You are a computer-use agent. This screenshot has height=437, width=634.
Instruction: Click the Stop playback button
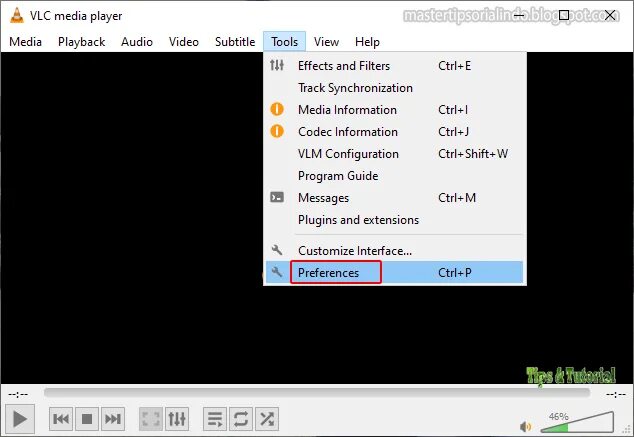click(87, 419)
